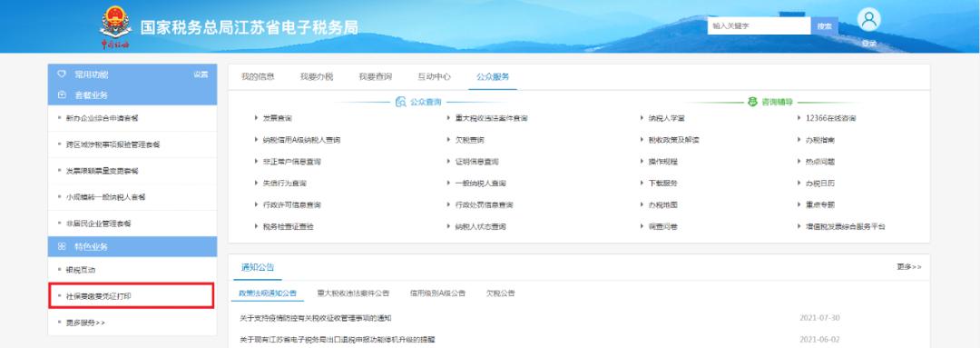Open 欠税查询

(469, 140)
